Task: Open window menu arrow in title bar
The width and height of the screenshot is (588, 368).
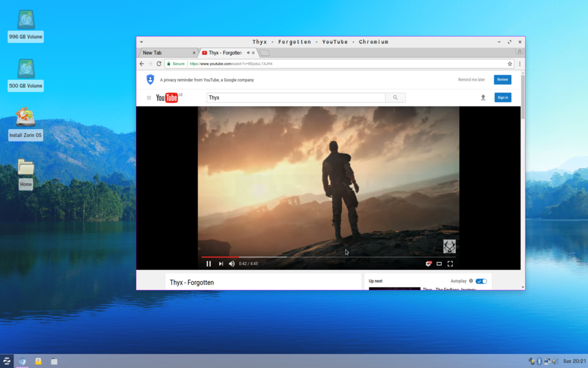Action: pyautogui.click(x=141, y=42)
